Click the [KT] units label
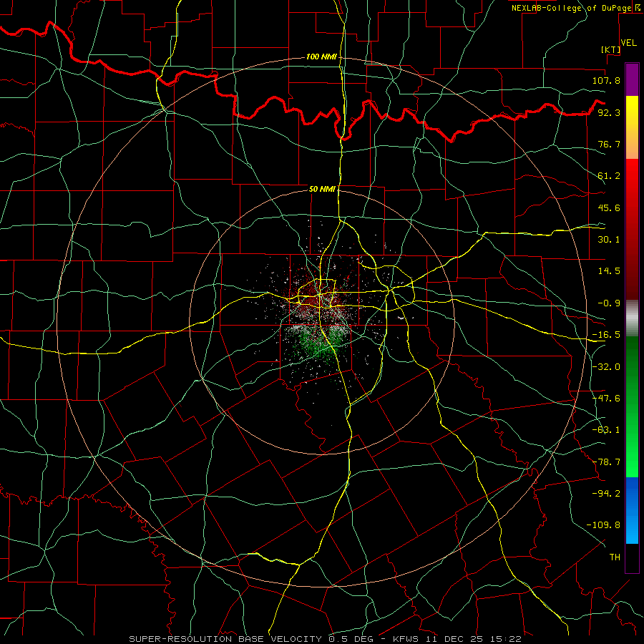The image size is (644, 644). (x=611, y=49)
